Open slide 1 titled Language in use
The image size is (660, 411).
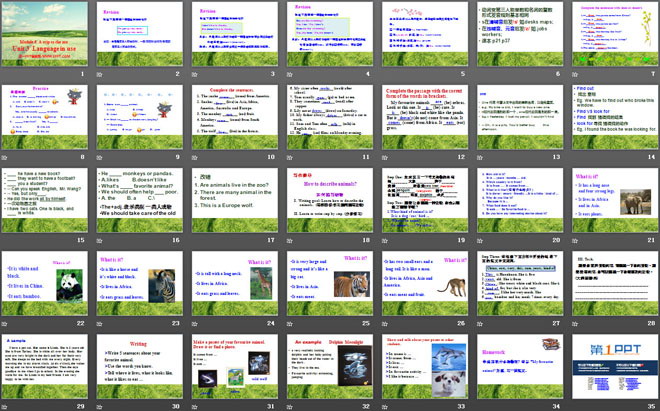[46, 36]
